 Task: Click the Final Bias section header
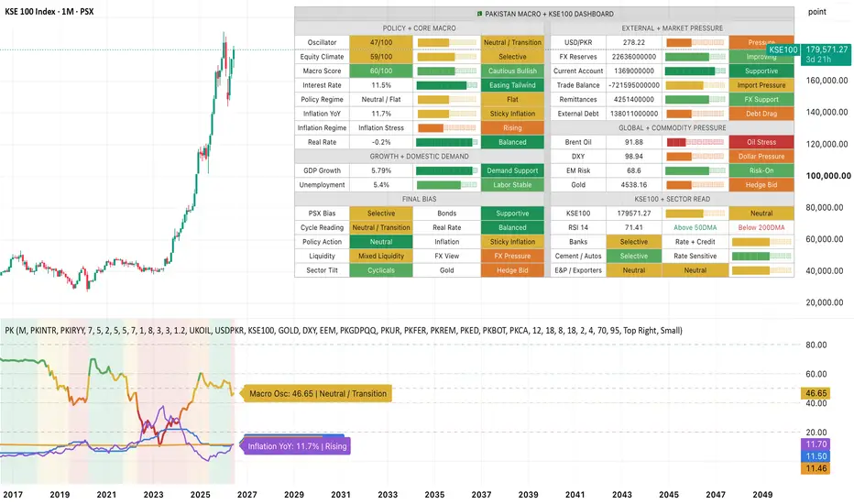419,200
